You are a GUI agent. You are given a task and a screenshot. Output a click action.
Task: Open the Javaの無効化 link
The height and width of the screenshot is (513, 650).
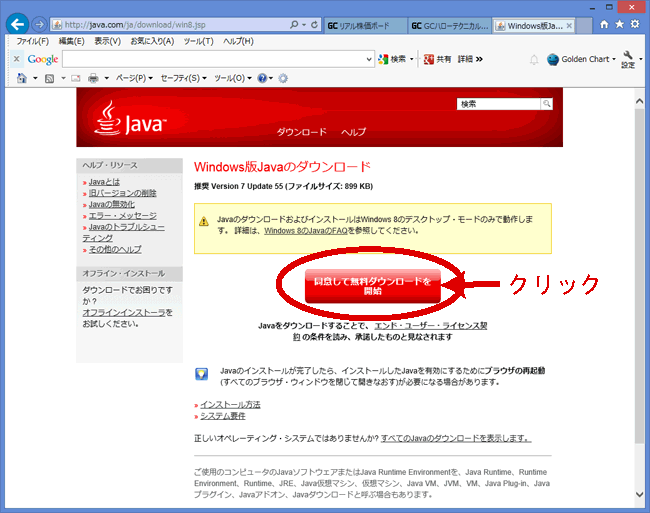[x=112, y=204]
